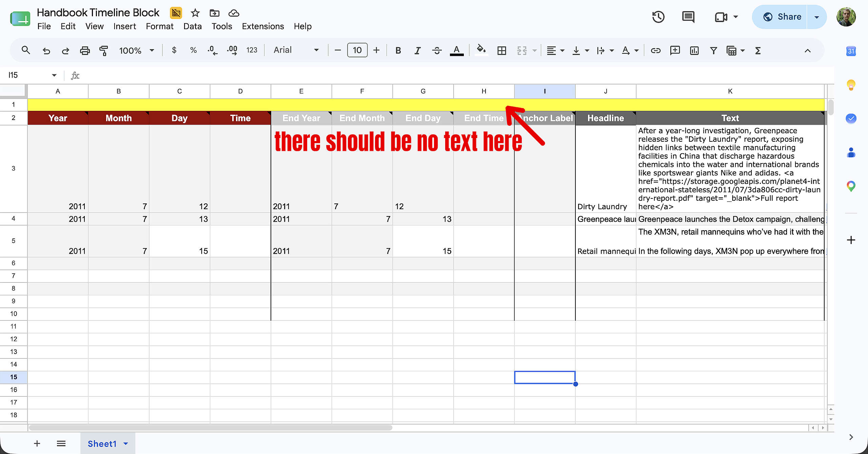The image size is (868, 454).
Task: Open the borders tool
Action: [501, 51]
